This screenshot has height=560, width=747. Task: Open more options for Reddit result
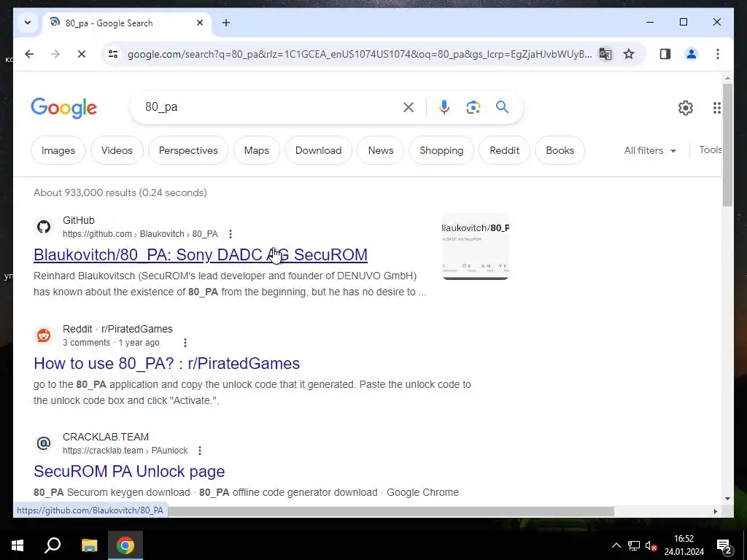click(x=185, y=343)
